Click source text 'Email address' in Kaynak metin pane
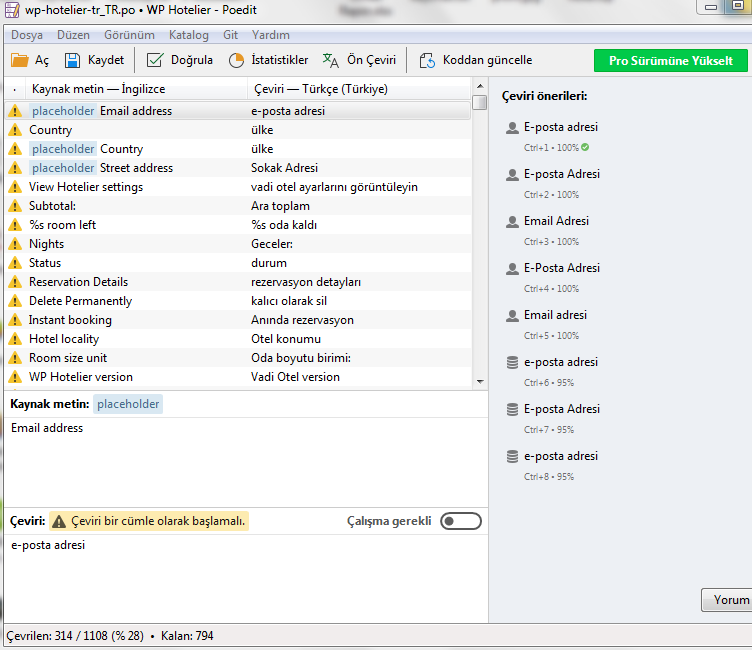Screen dimensions: 752x650 tap(47, 428)
